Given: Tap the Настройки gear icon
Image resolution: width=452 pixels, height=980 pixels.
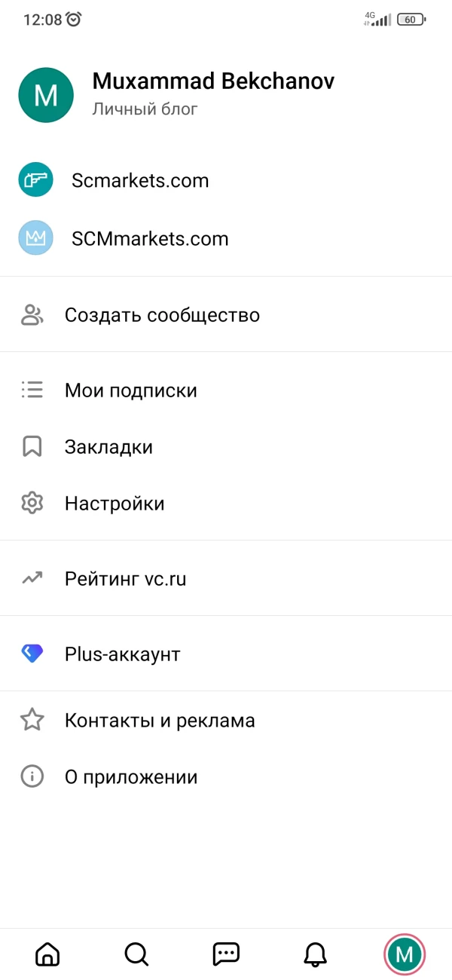Looking at the screenshot, I should coord(32,503).
